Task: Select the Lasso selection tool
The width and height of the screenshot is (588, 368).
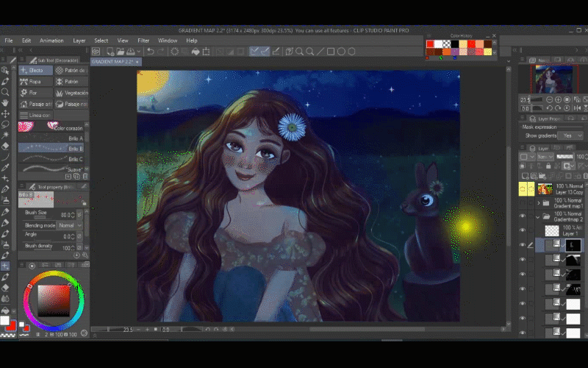Action: point(5,124)
